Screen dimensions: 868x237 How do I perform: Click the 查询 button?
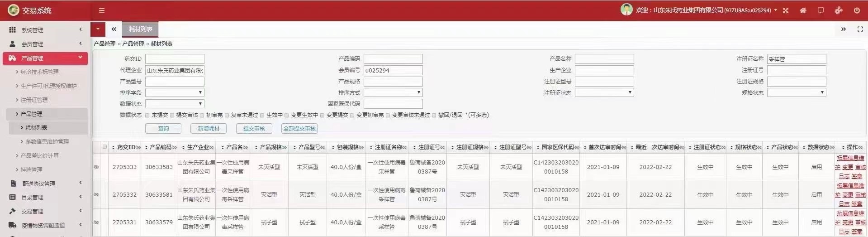tap(163, 129)
